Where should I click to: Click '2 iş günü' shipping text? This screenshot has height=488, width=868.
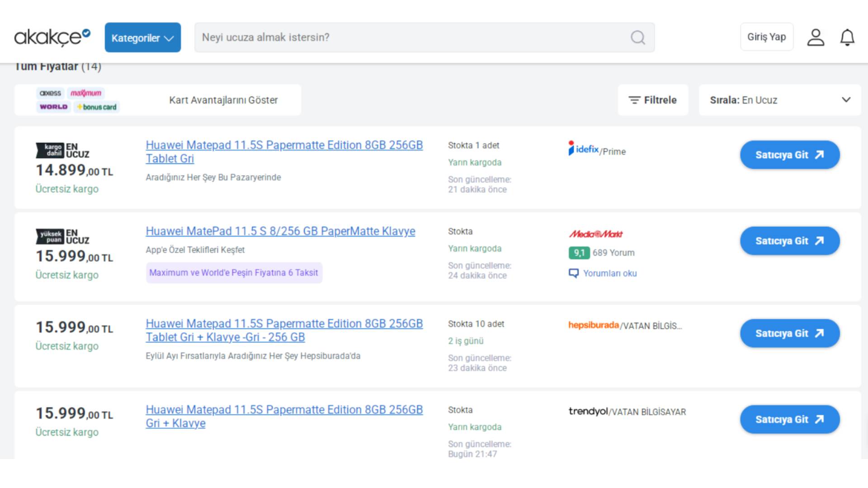(x=466, y=341)
